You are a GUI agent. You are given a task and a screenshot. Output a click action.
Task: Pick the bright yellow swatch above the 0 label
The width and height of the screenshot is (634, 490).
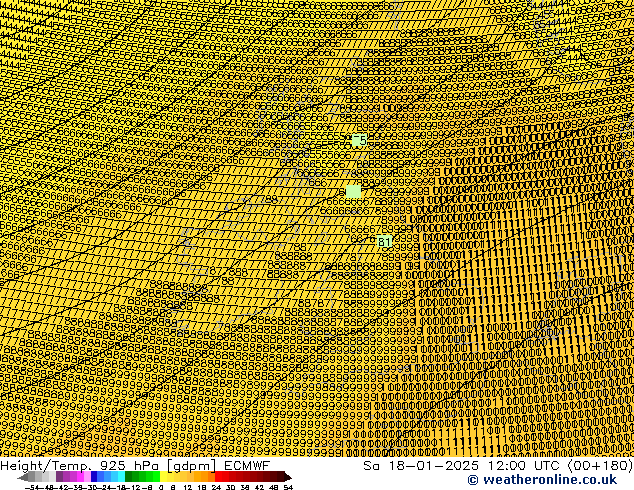coord(163,477)
